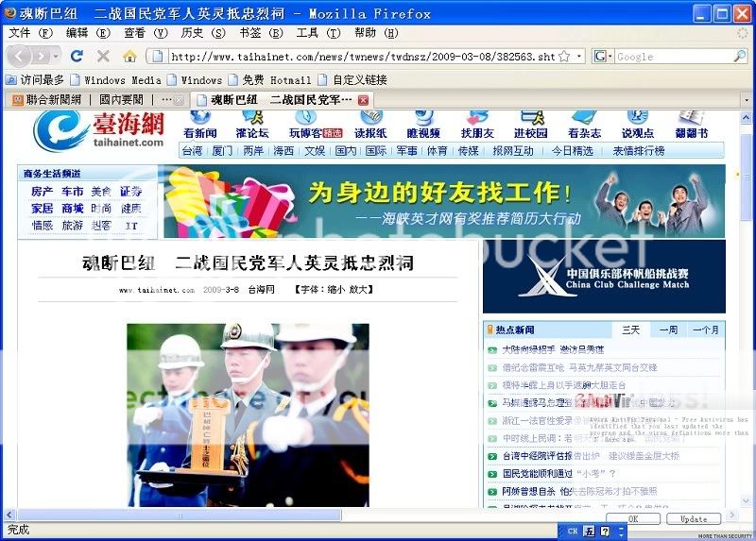The image size is (756, 541).
Task: Click the 臺海網 taihainet.com logo
Action: pos(99,130)
